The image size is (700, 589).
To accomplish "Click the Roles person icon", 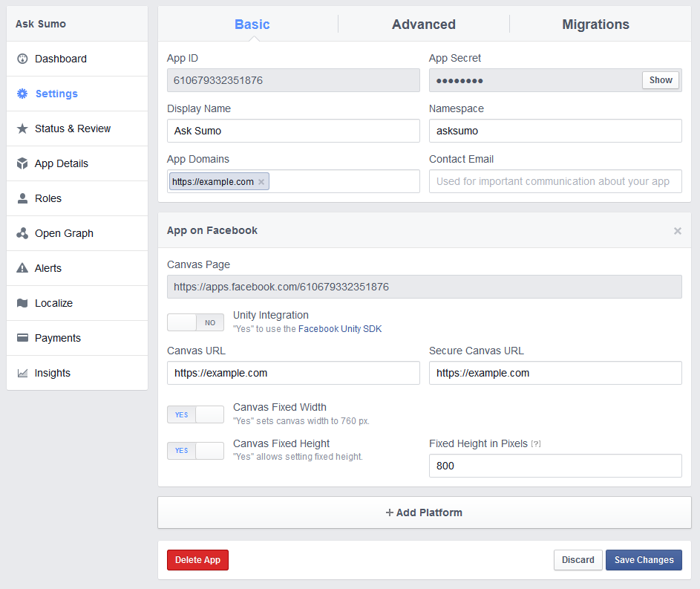I will coord(22,198).
